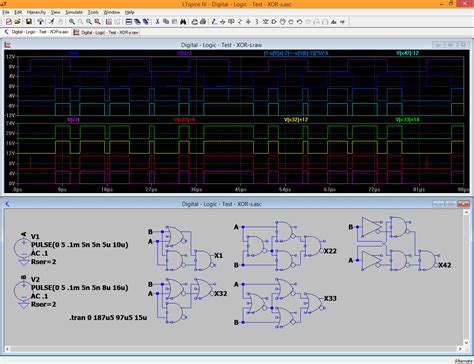Select the Move hand tool
The width and height of the screenshot is (474, 364).
coord(282,22)
